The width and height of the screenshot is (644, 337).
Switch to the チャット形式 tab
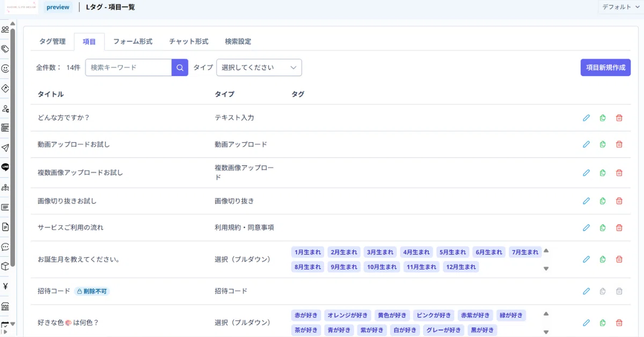188,41
